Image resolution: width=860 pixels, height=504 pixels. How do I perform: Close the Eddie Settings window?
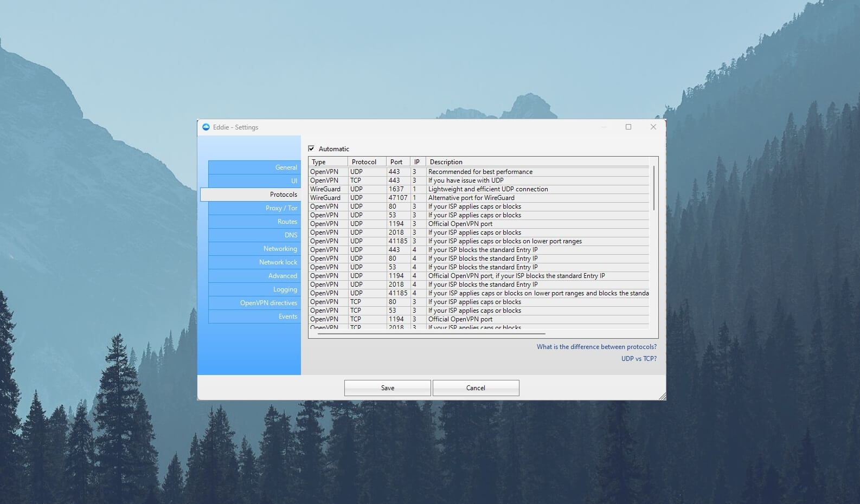[653, 127]
